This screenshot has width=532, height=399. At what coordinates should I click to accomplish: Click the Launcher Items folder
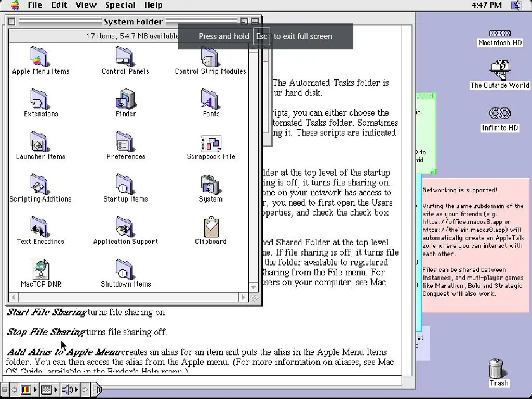pos(39,142)
